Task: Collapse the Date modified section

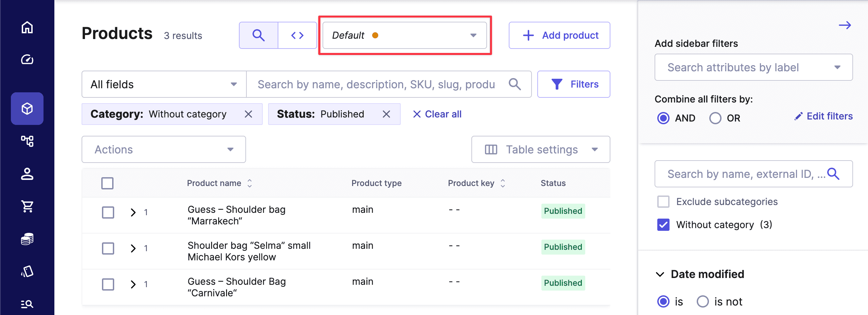Action: click(x=660, y=274)
